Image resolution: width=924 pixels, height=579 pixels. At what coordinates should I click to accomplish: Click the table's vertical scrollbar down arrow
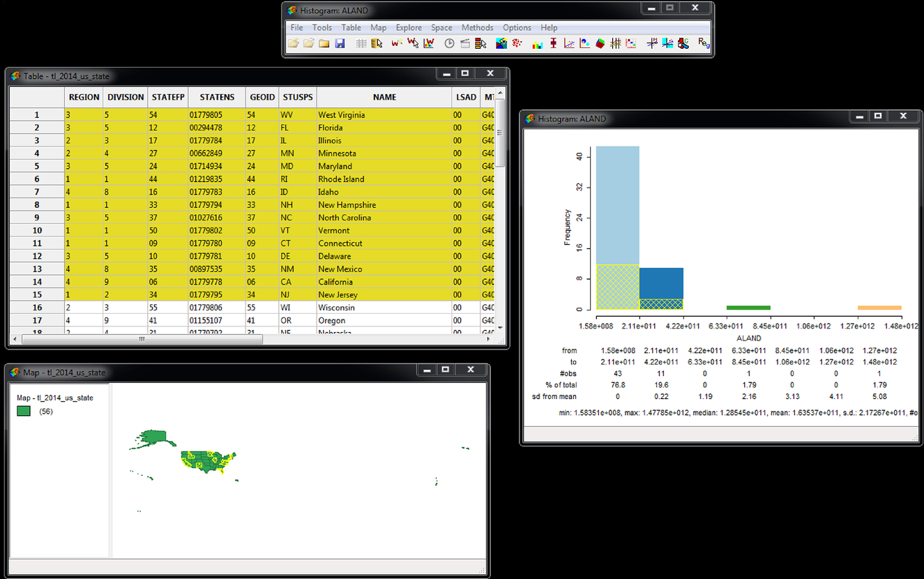coord(500,326)
